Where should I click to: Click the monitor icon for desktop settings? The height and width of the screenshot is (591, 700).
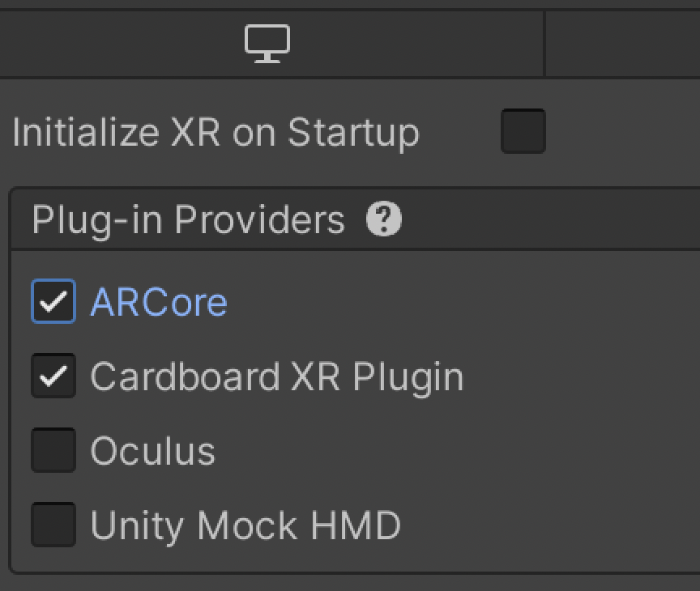click(267, 44)
